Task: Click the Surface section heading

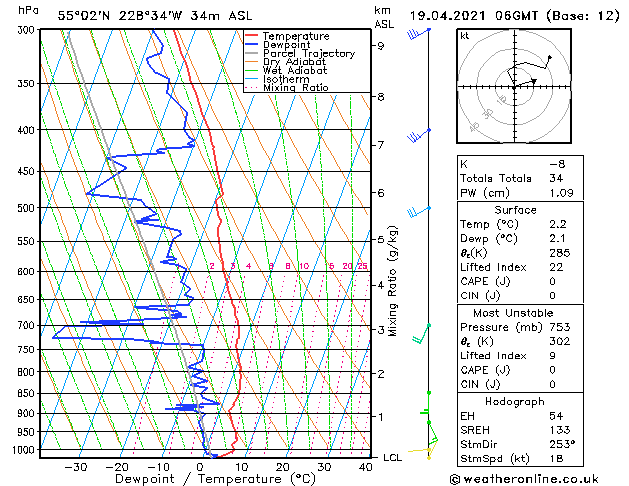Action: click(x=515, y=210)
